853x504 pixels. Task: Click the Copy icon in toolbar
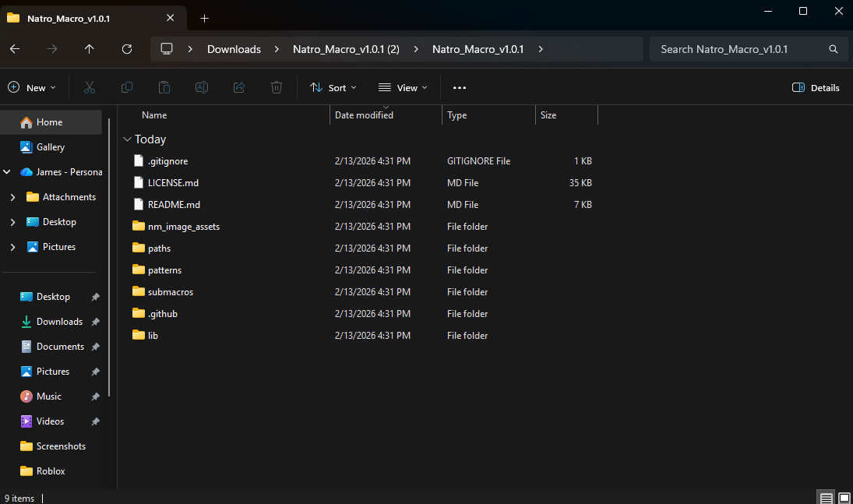click(x=127, y=88)
